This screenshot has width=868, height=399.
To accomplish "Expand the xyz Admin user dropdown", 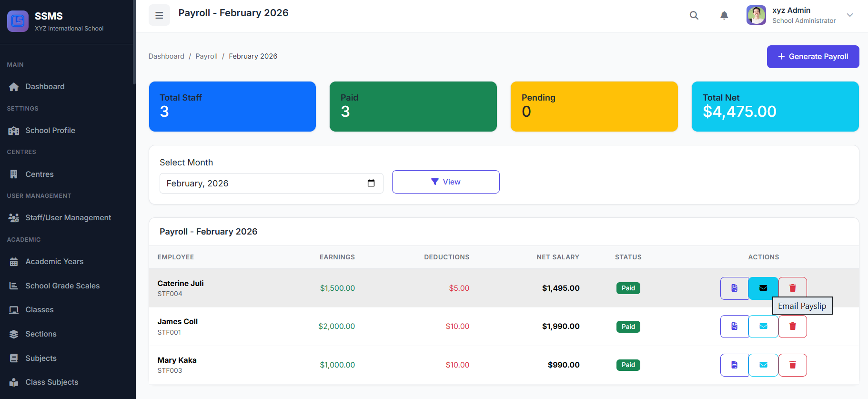I will click(849, 15).
